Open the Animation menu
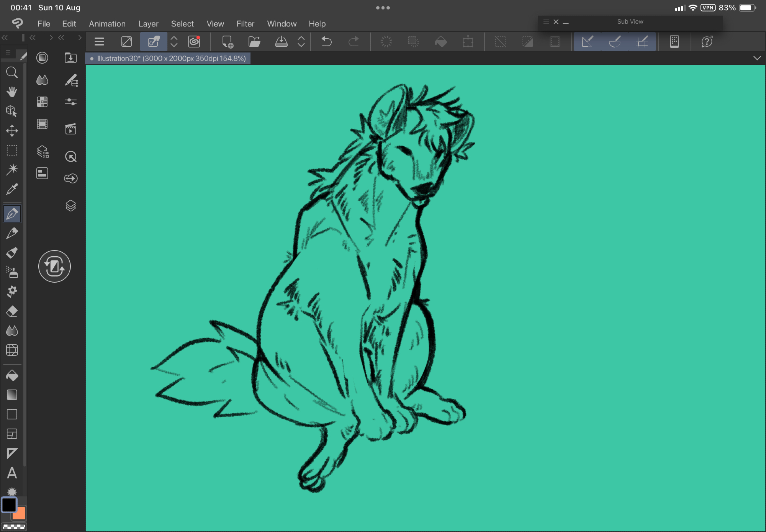 pos(107,24)
